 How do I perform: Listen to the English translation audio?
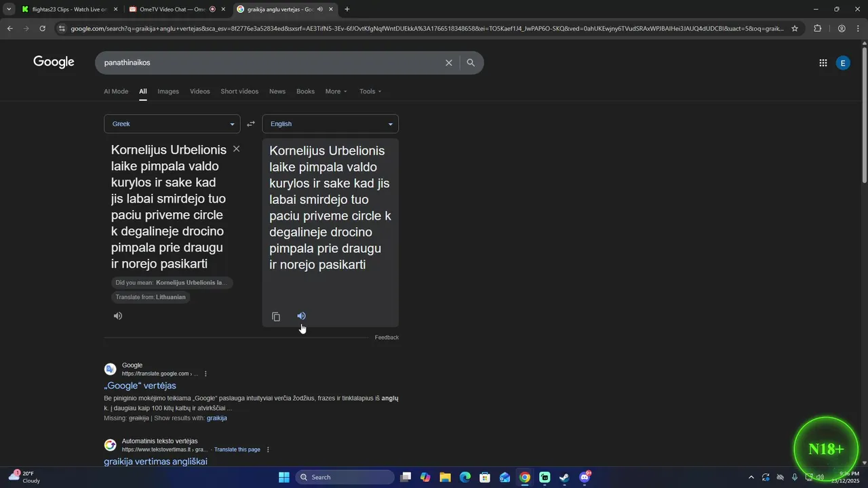(302, 316)
